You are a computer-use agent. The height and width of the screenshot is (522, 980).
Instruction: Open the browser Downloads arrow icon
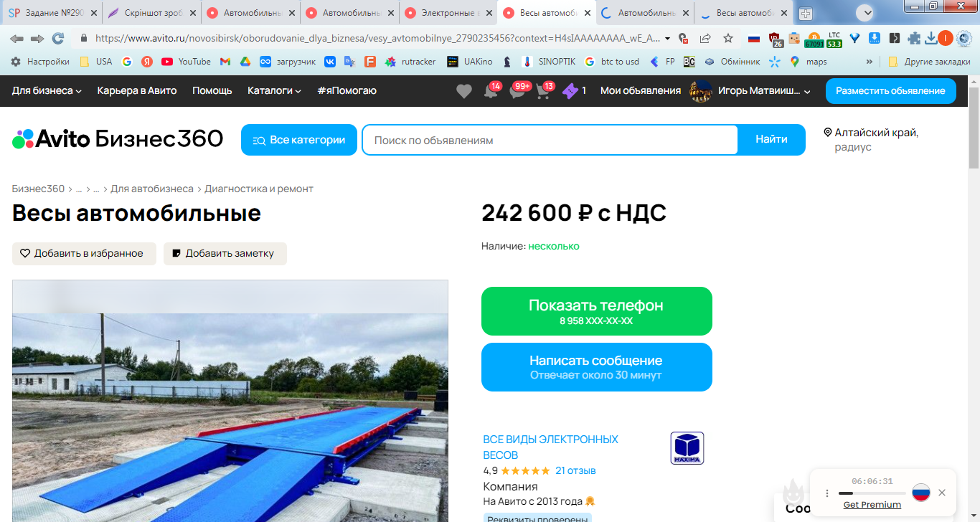930,38
